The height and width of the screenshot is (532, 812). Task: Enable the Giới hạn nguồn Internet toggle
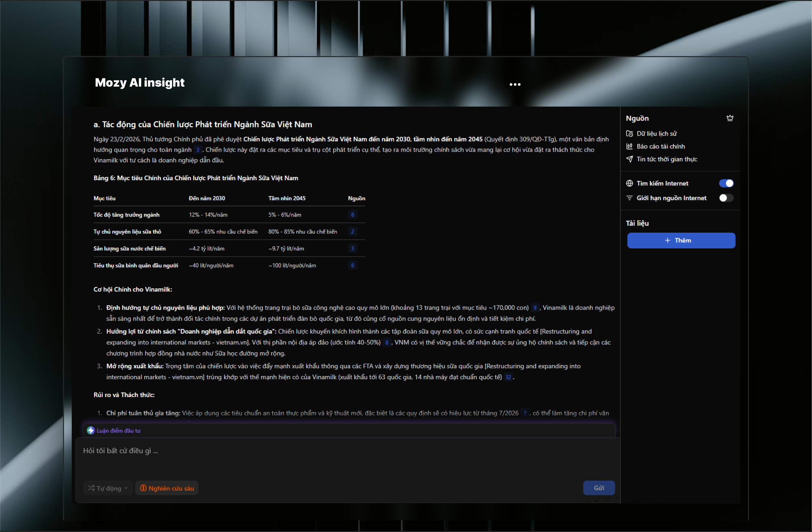[726, 198]
